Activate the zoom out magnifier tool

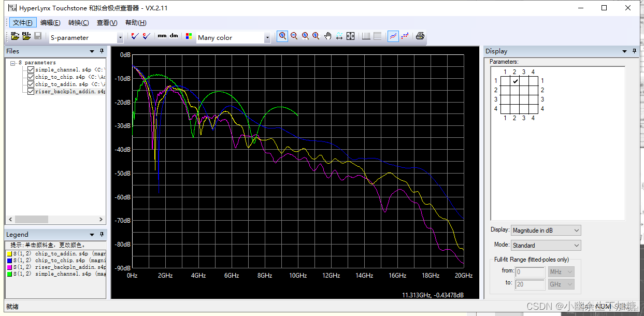294,36
